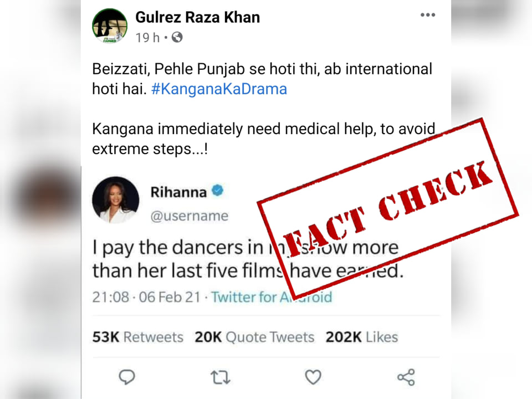Click the 21:08 · 06 Feb 21 tweet timestamp
The width and height of the screenshot is (532, 399).
[x=146, y=297]
